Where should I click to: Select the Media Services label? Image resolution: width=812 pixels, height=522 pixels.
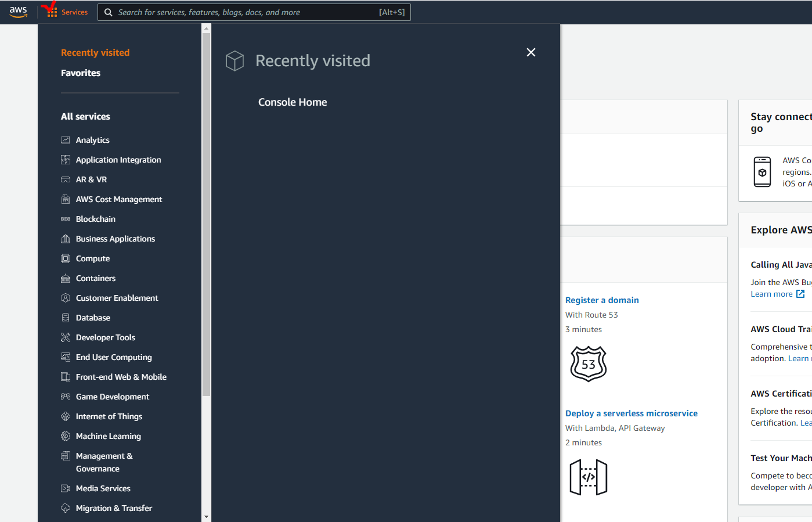[x=103, y=488]
